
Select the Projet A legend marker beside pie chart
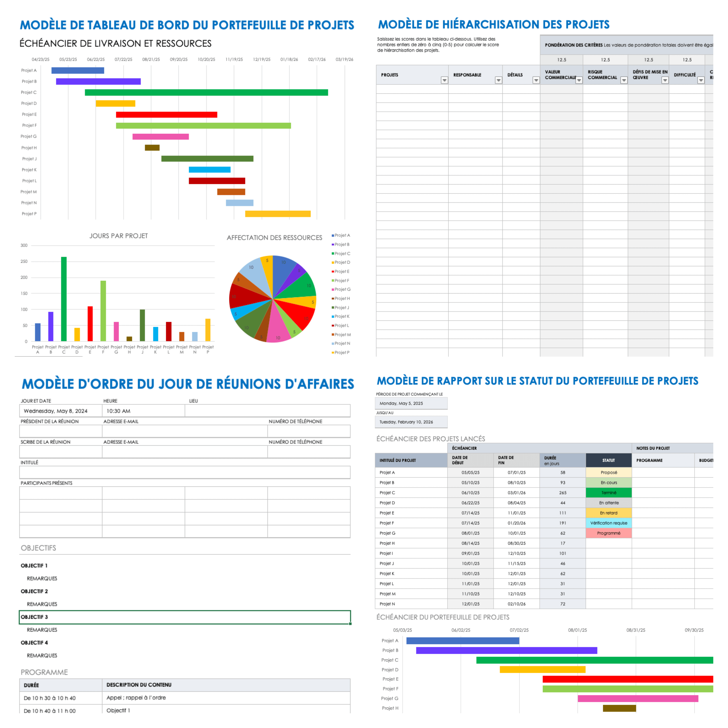tap(333, 236)
